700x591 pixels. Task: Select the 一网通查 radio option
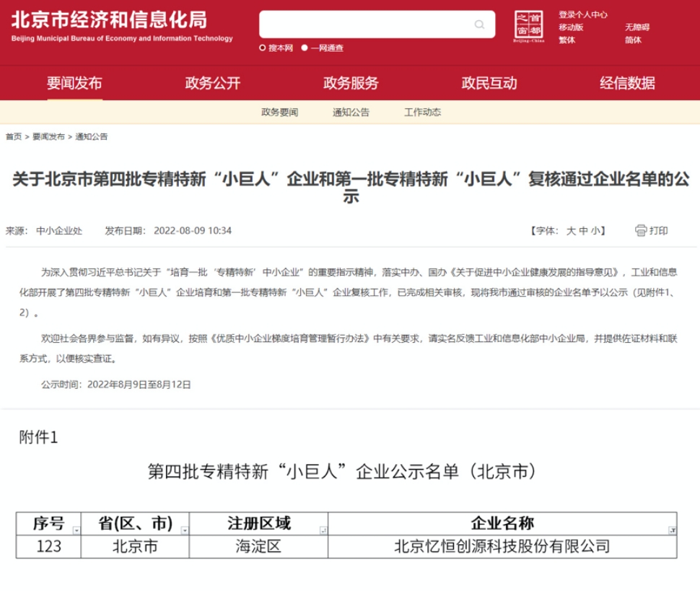pos(305,48)
